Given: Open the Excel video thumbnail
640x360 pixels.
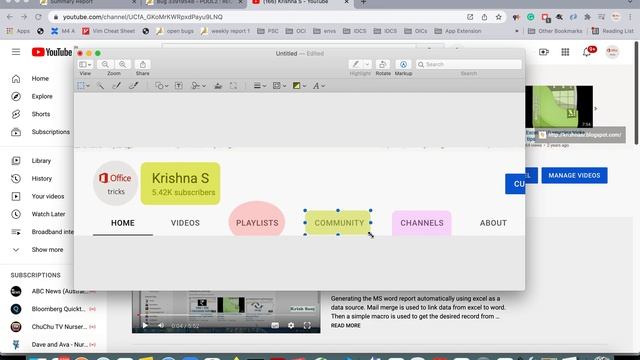Looking at the screenshot, I should pos(559,107).
